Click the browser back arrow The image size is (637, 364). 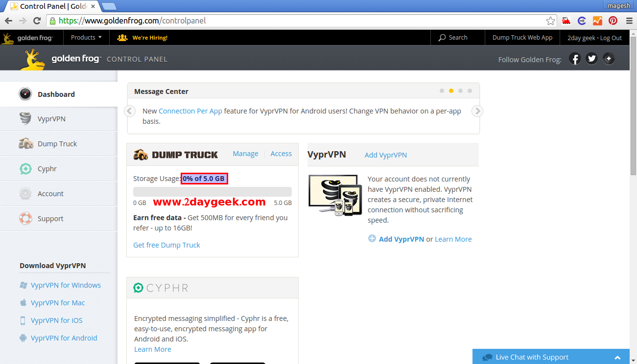click(x=8, y=21)
